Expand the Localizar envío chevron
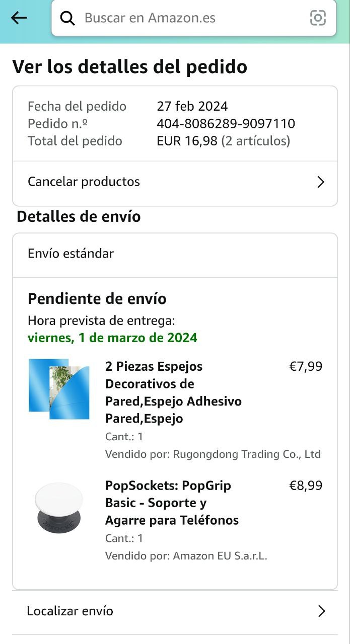The width and height of the screenshot is (350, 644). coord(321,611)
